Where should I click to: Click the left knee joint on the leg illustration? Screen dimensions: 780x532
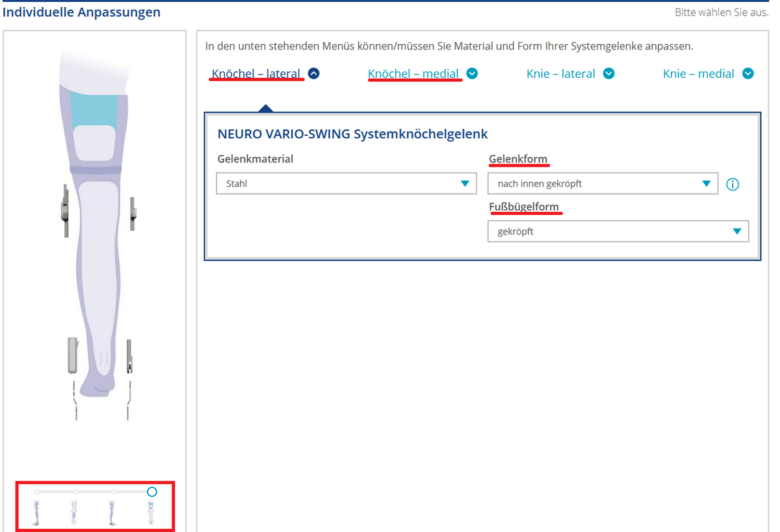tap(66, 210)
